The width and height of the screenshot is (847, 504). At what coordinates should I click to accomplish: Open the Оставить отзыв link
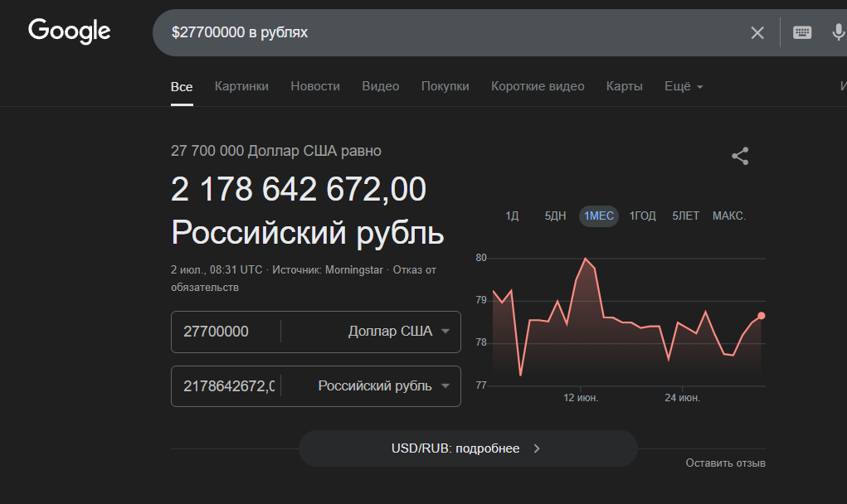tap(725, 463)
